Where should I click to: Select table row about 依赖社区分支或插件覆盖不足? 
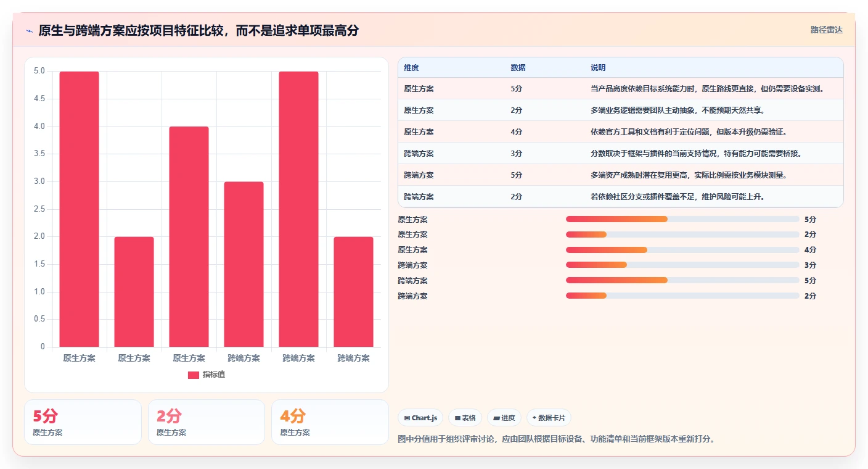pyautogui.click(x=621, y=197)
